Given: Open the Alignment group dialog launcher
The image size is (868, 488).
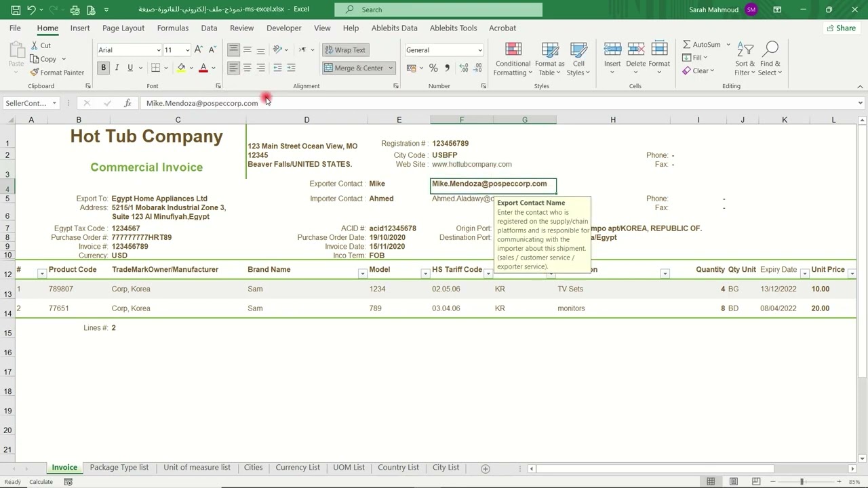Looking at the screenshot, I should pos(396,86).
